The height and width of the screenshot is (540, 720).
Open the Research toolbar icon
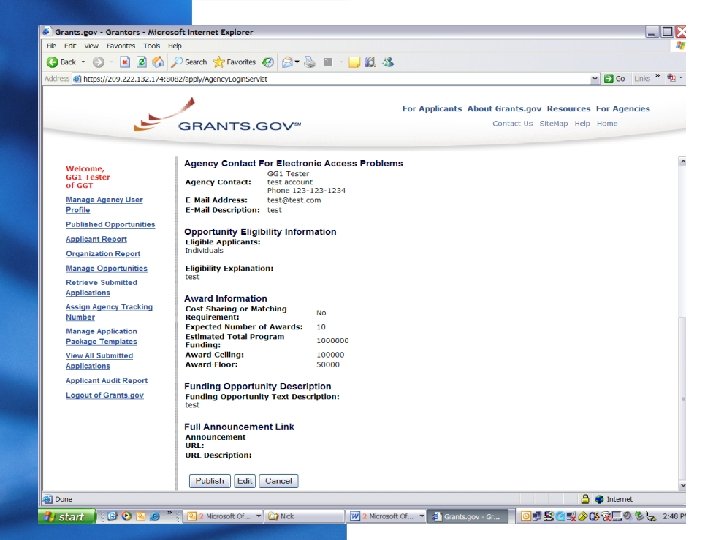pos(370,62)
